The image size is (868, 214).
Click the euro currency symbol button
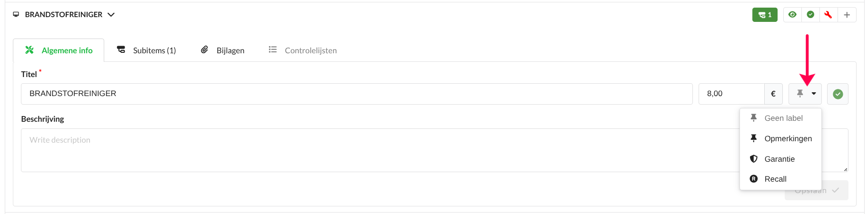click(773, 94)
